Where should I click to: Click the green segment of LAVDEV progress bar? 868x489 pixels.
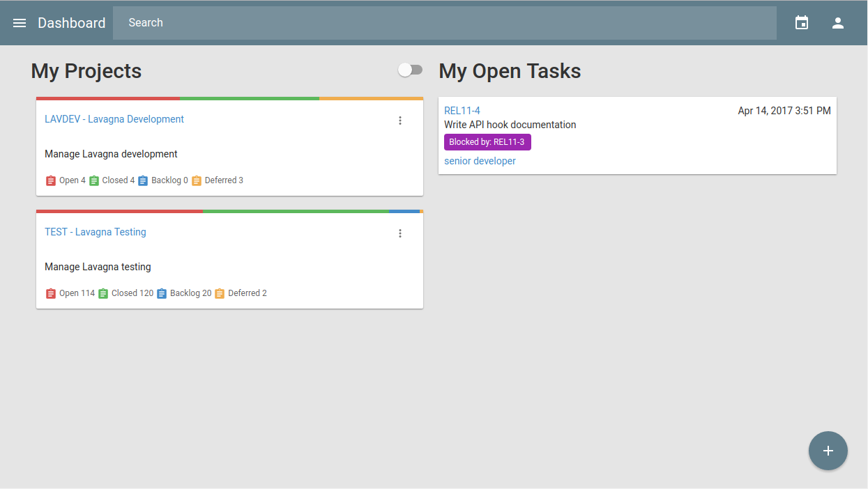(x=249, y=98)
